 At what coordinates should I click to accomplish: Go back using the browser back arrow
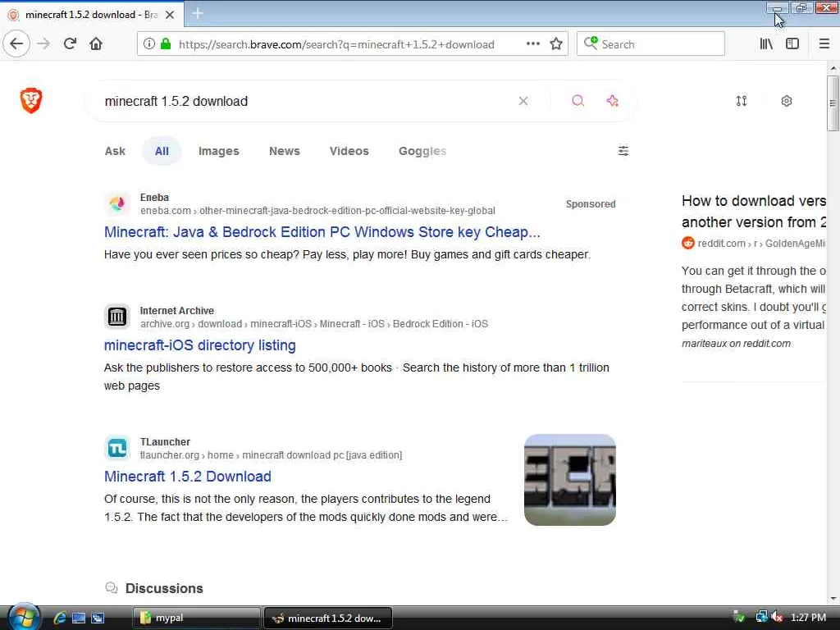pyautogui.click(x=16, y=43)
